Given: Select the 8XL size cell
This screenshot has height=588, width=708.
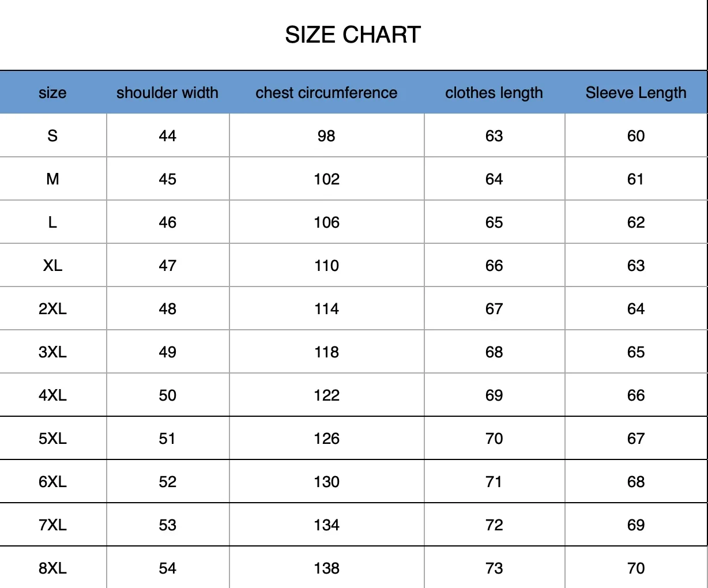Looking at the screenshot, I should [52, 568].
